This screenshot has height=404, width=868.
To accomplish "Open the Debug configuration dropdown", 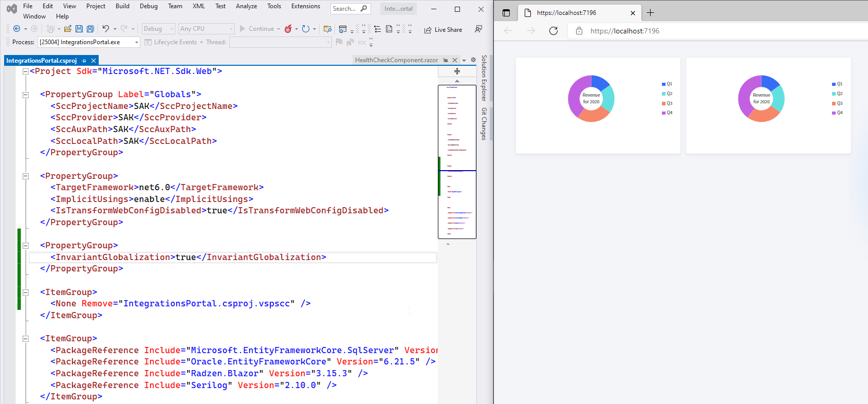I will pos(158,29).
